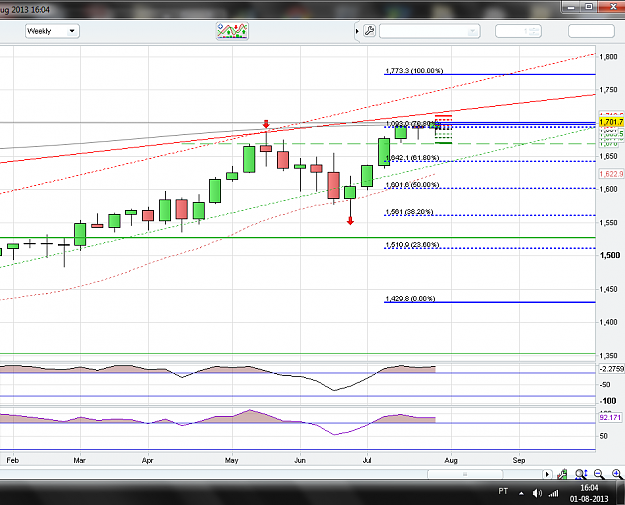Open the Weekly timeframe dropdown
The width and height of the screenshot is (625, 505).
52,31
